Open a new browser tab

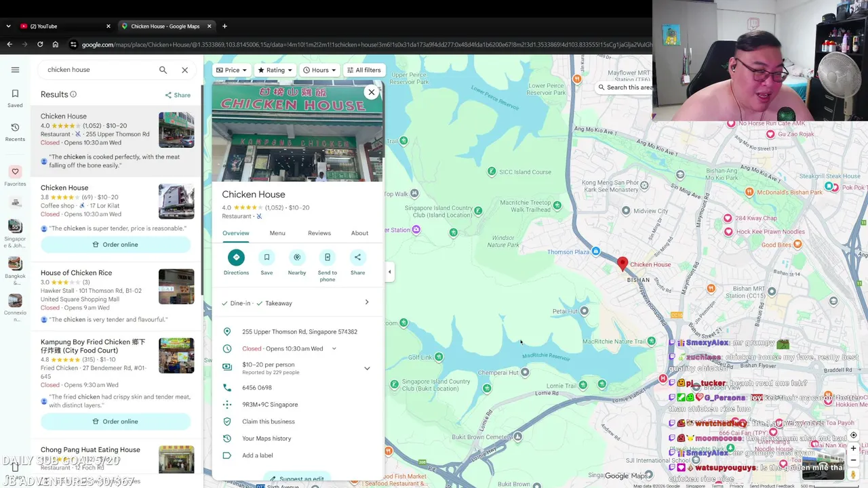224,26
